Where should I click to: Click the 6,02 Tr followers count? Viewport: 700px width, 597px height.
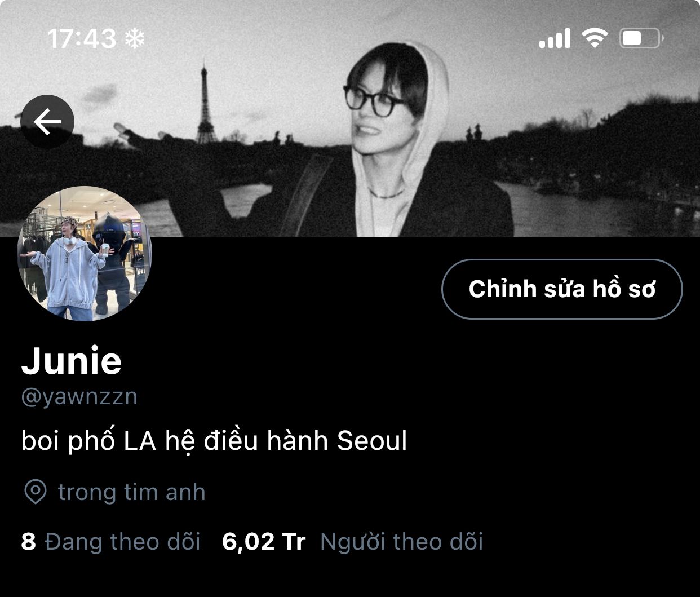pyautogui.click(x=264, y=542)
